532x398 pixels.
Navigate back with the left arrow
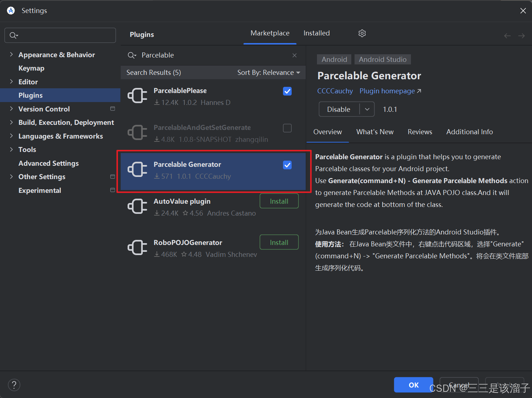[507, 35]
